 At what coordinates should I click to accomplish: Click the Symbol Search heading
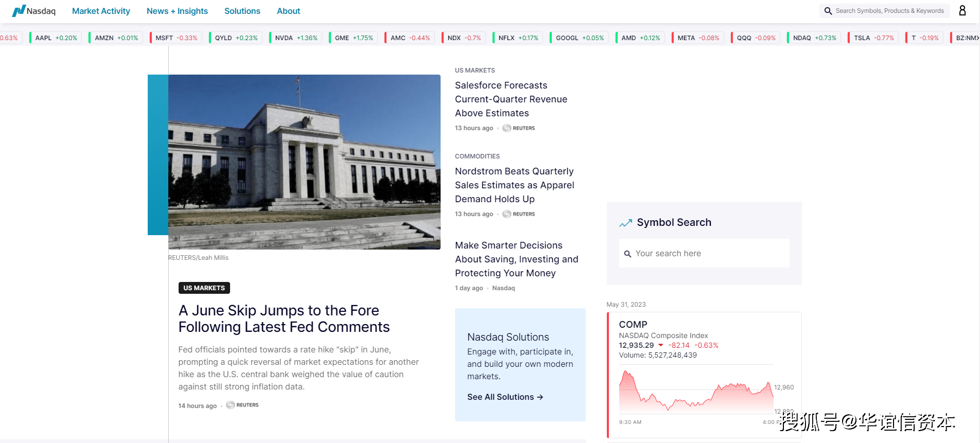[x=674, y=222]
